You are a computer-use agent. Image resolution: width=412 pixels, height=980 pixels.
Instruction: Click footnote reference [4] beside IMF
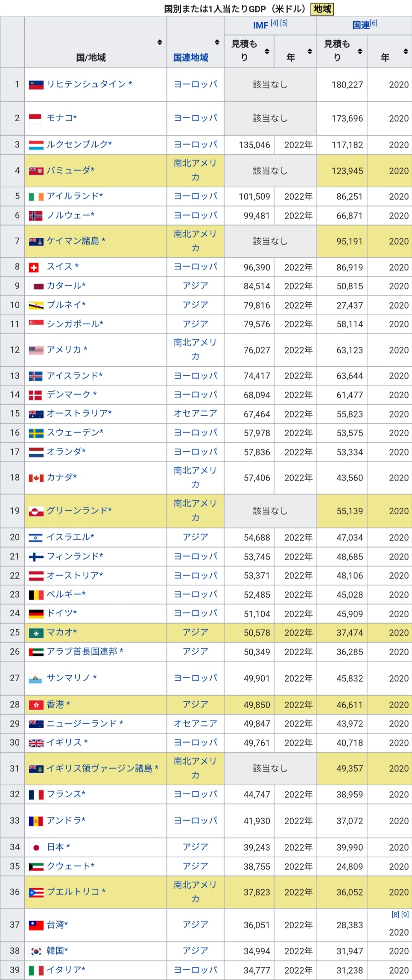(274, 23)
